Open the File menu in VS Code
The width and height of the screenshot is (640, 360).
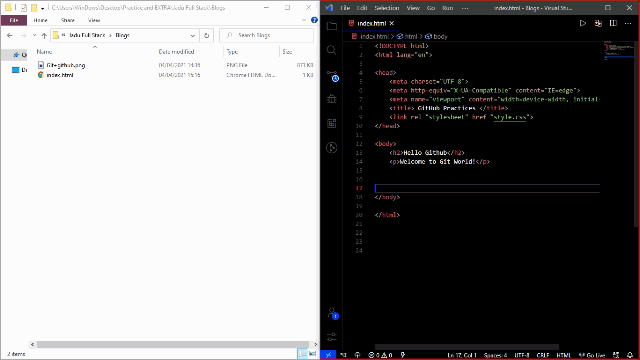point(345,8)
